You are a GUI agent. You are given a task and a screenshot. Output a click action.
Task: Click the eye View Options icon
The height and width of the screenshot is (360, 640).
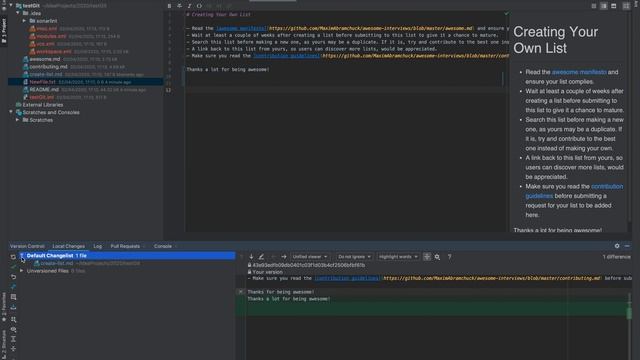point(13,329)
